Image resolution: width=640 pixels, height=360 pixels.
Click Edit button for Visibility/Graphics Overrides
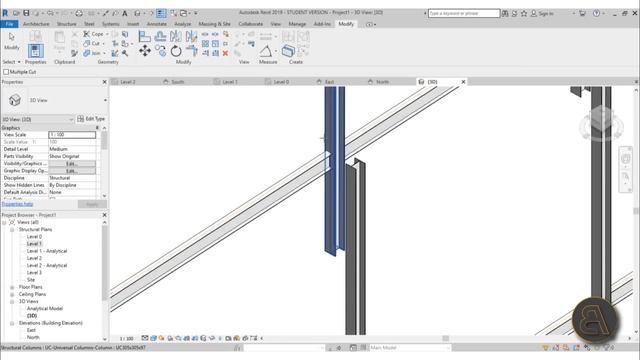pyautogui.click(x=72, y=164)
